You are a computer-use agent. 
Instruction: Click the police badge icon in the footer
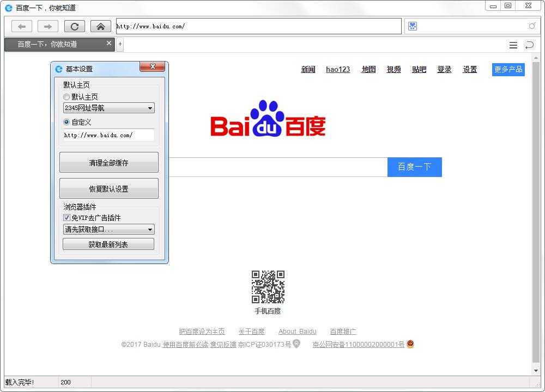click(410, 344)
